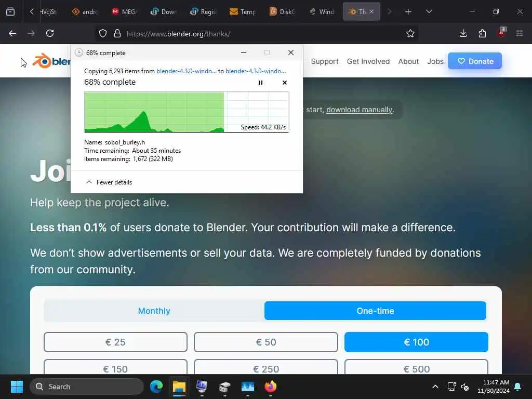Screen dimensions: 532x399
Task: Switch to the Regis tab
Action: click(x=203, y=12)
